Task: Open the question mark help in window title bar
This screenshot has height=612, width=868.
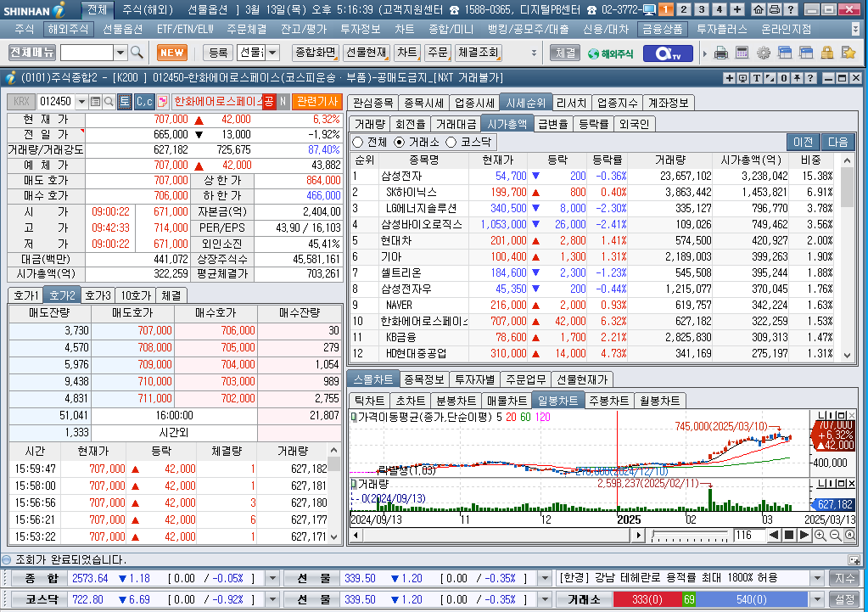Action: click(x=810, y=78)
